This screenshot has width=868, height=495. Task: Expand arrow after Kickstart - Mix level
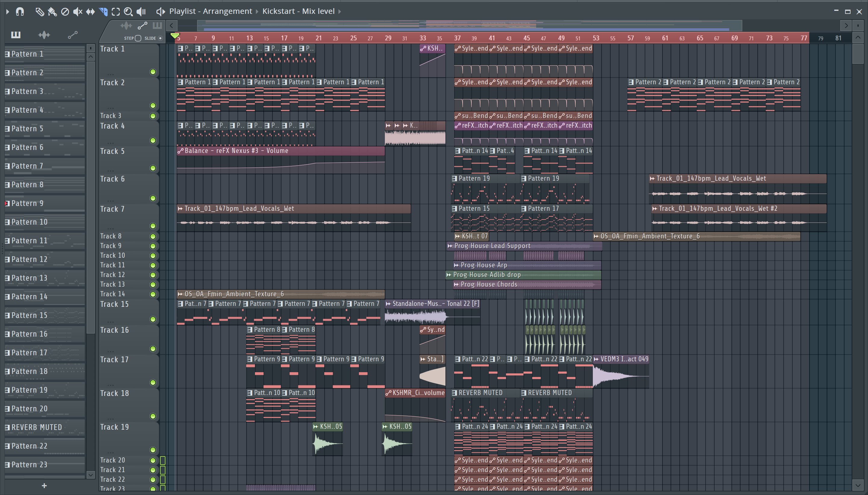(x=340, y=11)
